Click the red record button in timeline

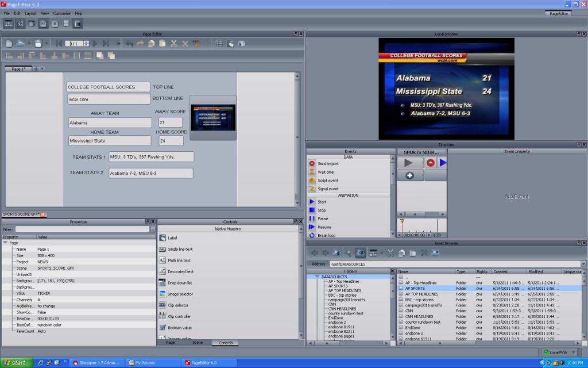(430, 163)
